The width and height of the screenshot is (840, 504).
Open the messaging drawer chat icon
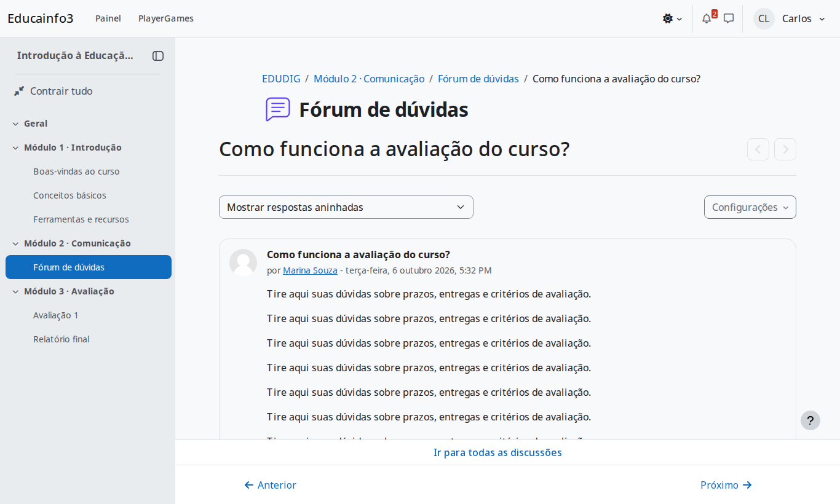pos(729,18)
